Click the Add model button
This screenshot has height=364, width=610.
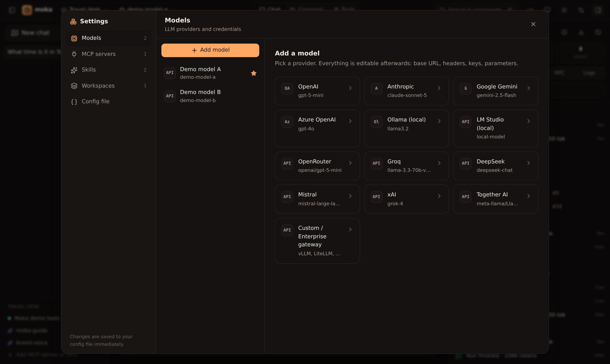pos(210,50)
